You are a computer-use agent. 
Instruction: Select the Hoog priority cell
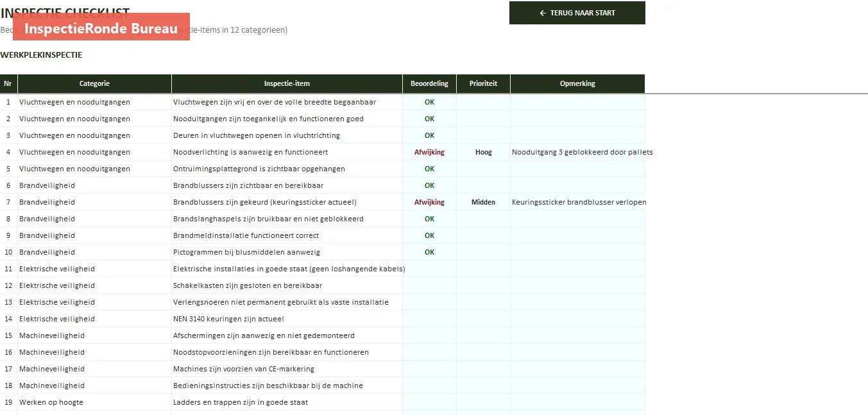click(483, 152)
